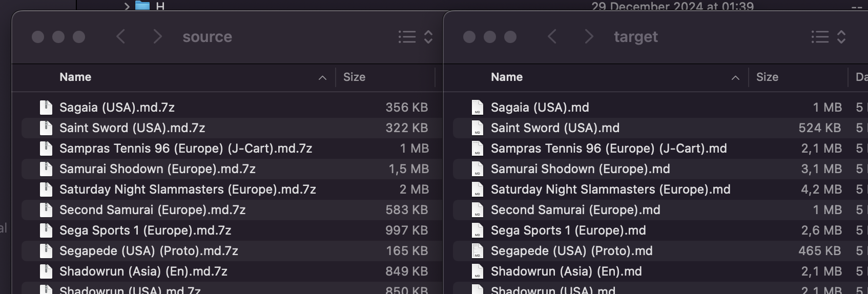Click file name Shadowrun (Asia) (En).md
This screenshot has width=868, height=294.
click(x=566, y=271)
